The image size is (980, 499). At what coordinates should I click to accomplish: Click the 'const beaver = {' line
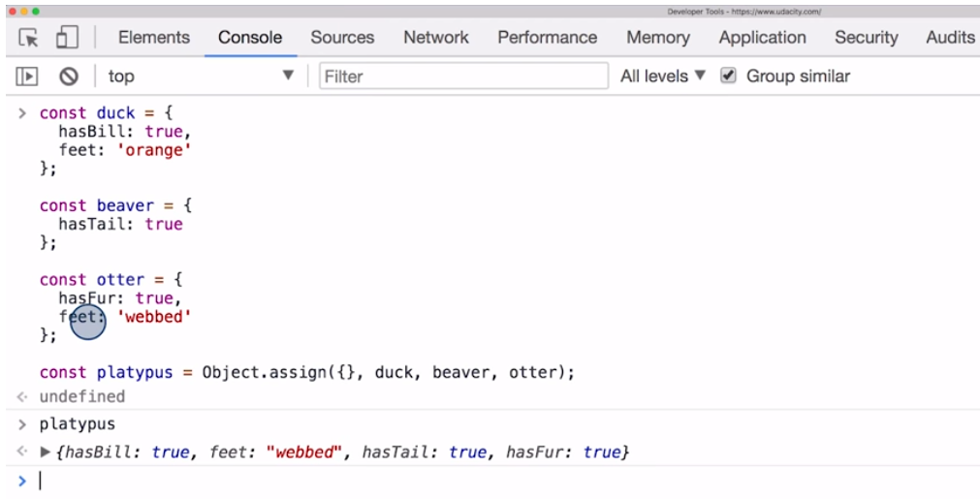pyautogui.click(x=115, y=205)
